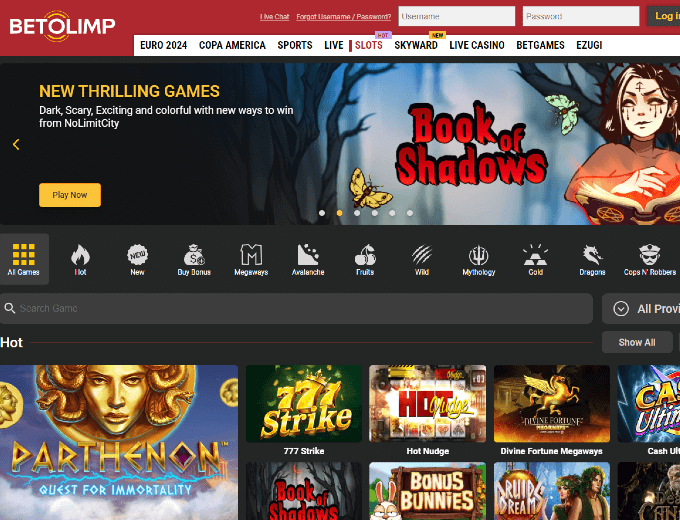Open the COPA AMERICA menu
This screenshot has height=520, width=680.
coord(232,45)
